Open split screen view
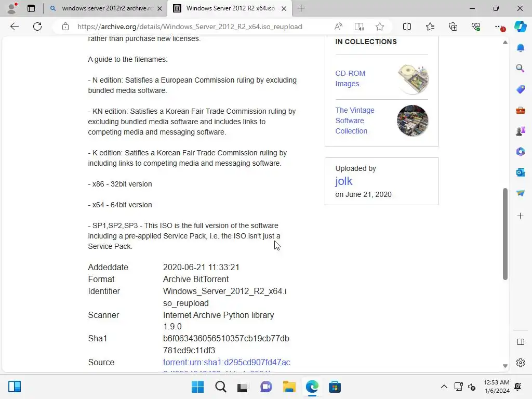532x399 pixels. click(407, 26)
